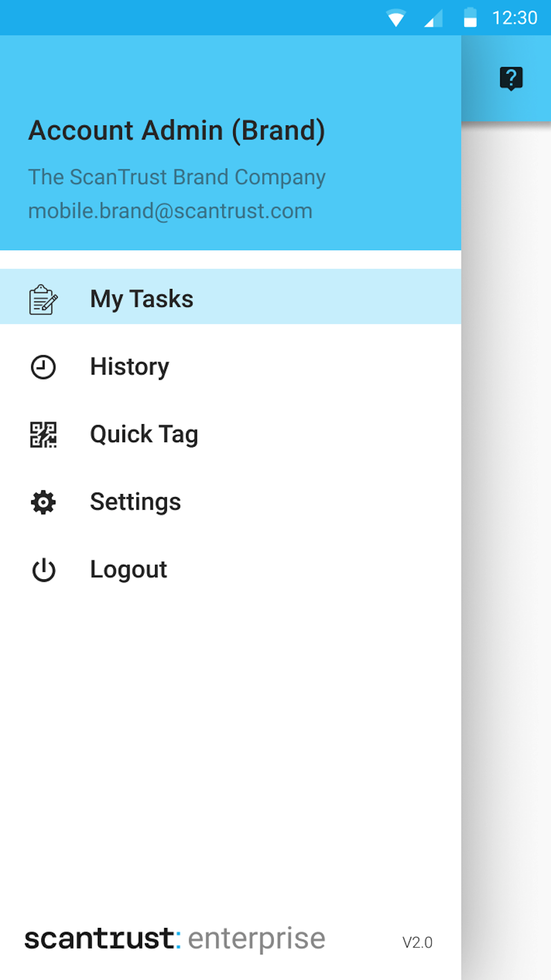
Task: Tap the Account Admin (Brand) title
Action: coord(177,131)
